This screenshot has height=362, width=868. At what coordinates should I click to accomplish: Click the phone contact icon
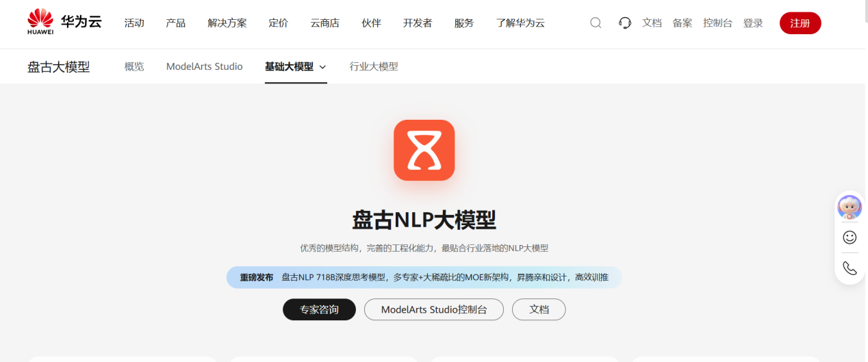click(850, 268)
